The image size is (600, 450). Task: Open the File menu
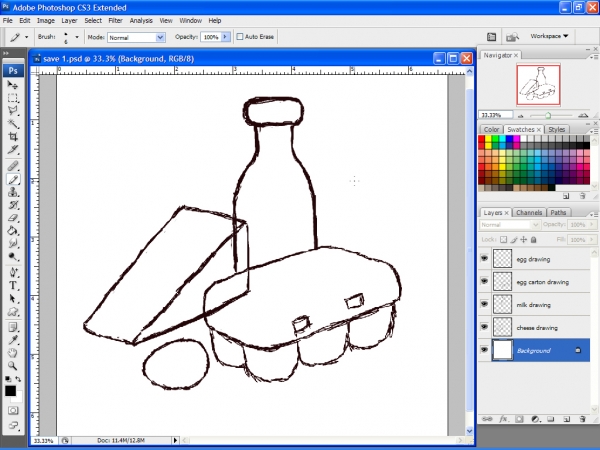(x=8, y=21)
